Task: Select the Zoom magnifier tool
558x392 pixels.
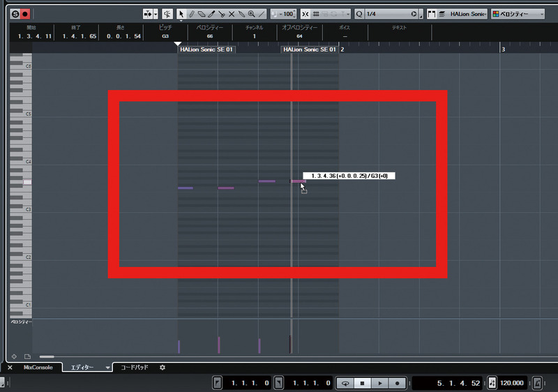Action: (x=252, y=14)
